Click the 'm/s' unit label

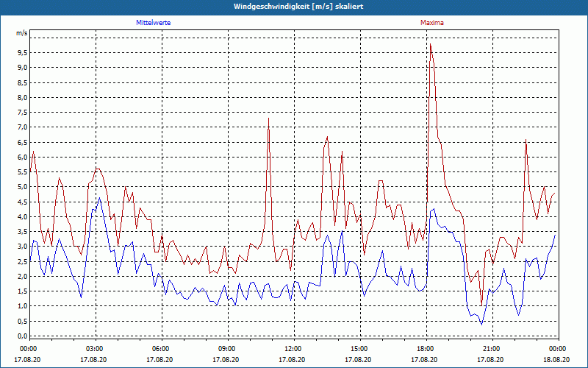pos(22,33)
